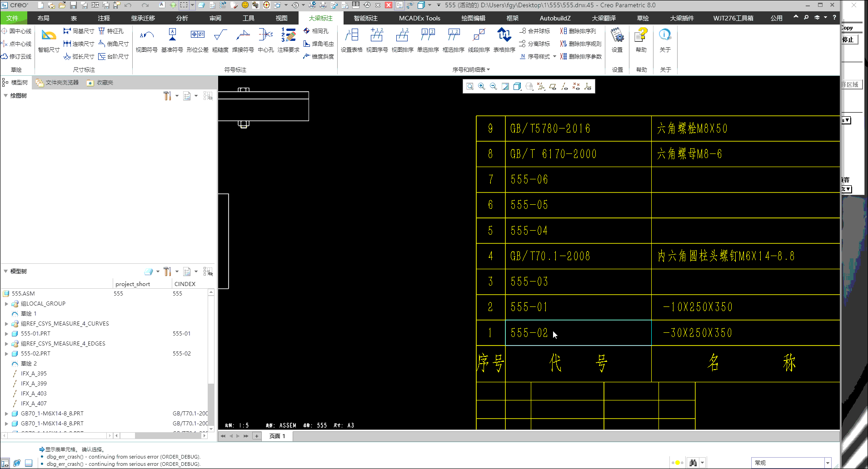This screenshot has width=868, height=469.
Task: Click the 视图排序 view sorting tool
Action: [403, 40]
